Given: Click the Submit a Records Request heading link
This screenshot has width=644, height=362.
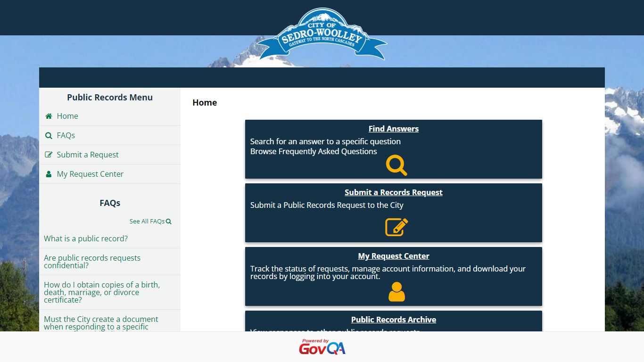Looking at the screenshot, I should 394,192.
